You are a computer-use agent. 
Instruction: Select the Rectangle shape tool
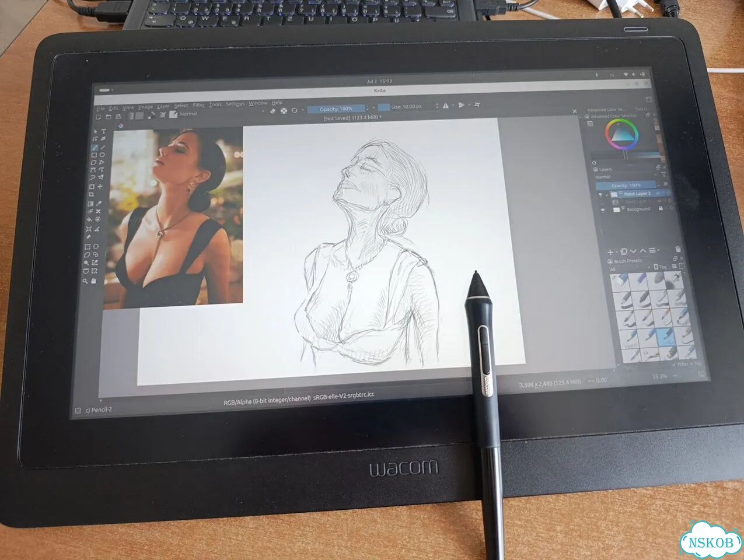pyautogui.click(x=94, y=155)
